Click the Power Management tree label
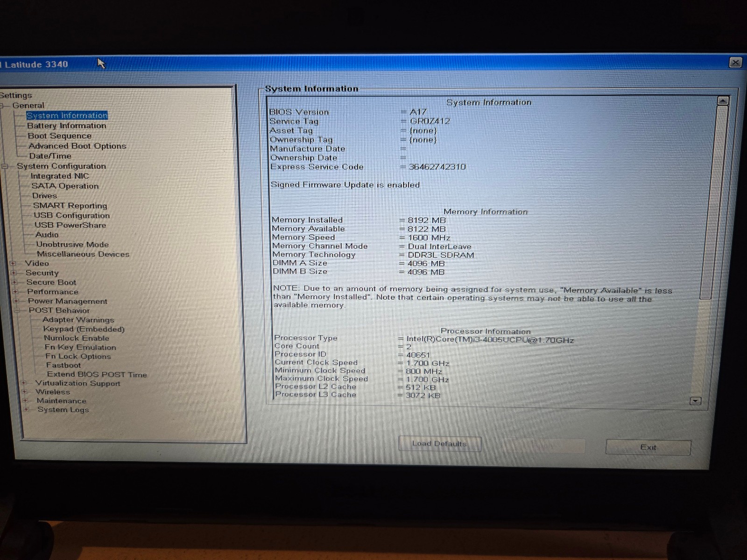 tap(68, 301)
